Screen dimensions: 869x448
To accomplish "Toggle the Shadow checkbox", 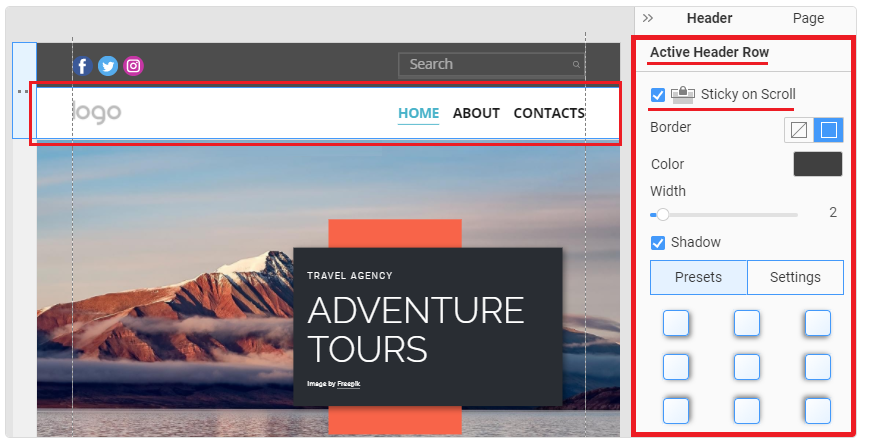I will coord(658,243).
